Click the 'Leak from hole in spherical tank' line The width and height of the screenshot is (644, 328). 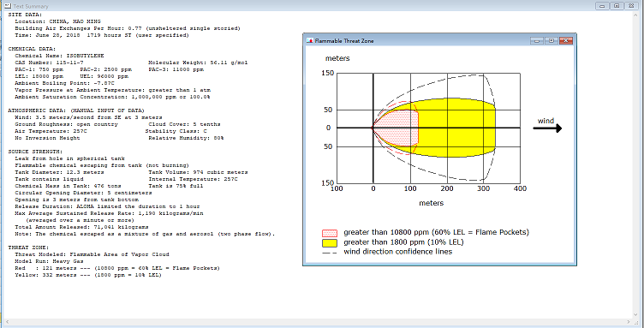tap(70, 158)
